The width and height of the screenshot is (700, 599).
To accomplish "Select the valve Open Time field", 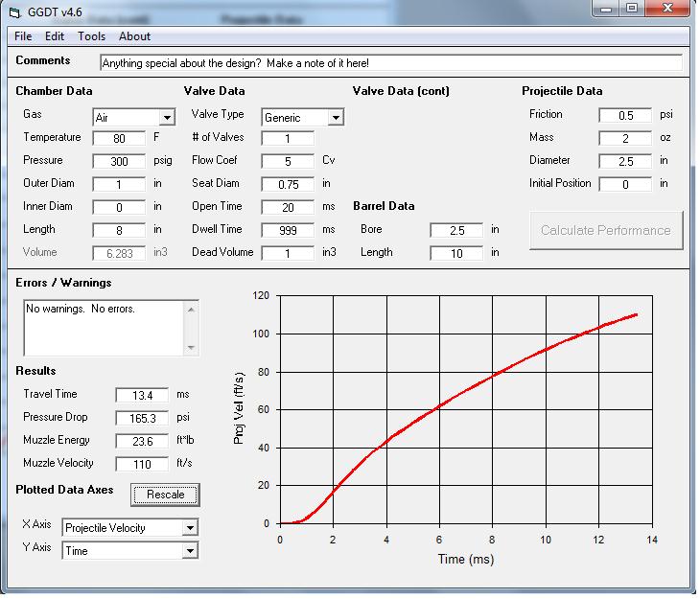I will pyautogui.click(x=288, y=207).
